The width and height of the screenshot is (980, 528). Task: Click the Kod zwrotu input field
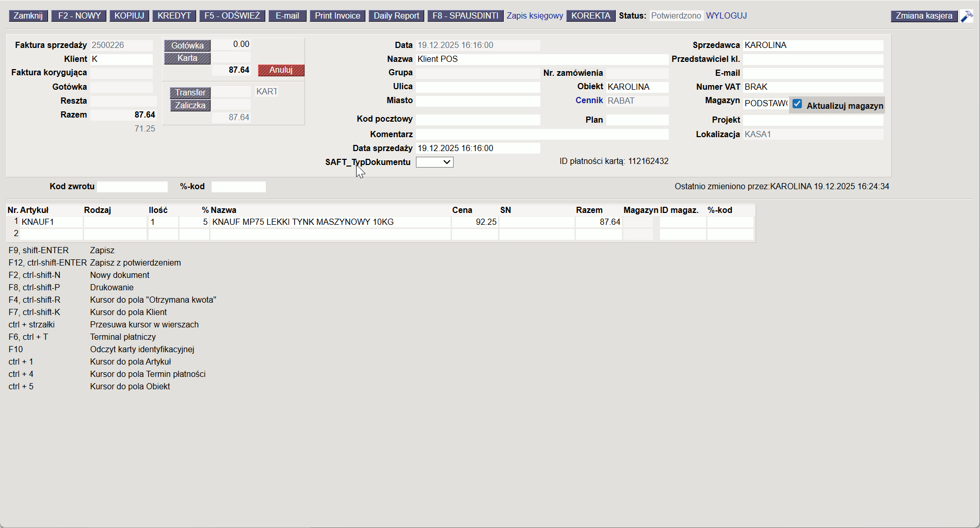pos(133,187)
